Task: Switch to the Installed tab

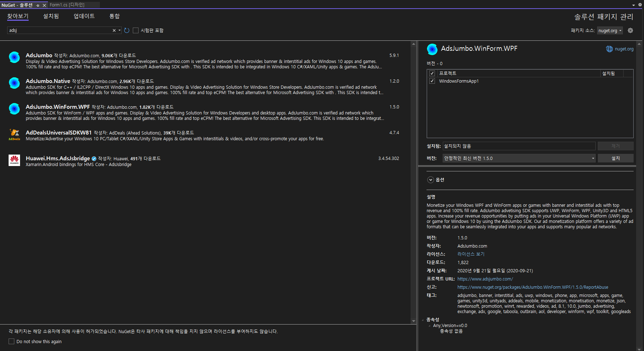Action: 51,16
